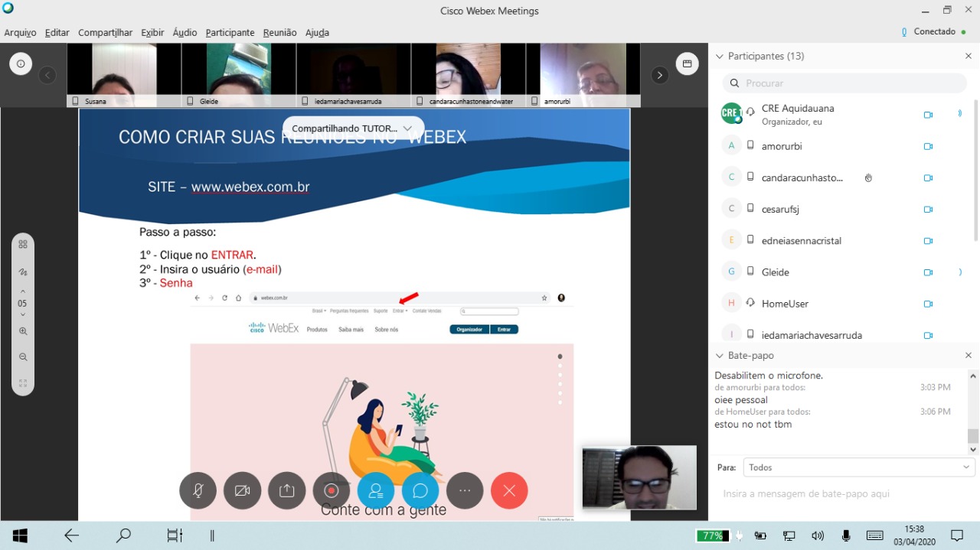Open the Windows notification center
Viewport: 980px width, 550px height.
[957, 535]
